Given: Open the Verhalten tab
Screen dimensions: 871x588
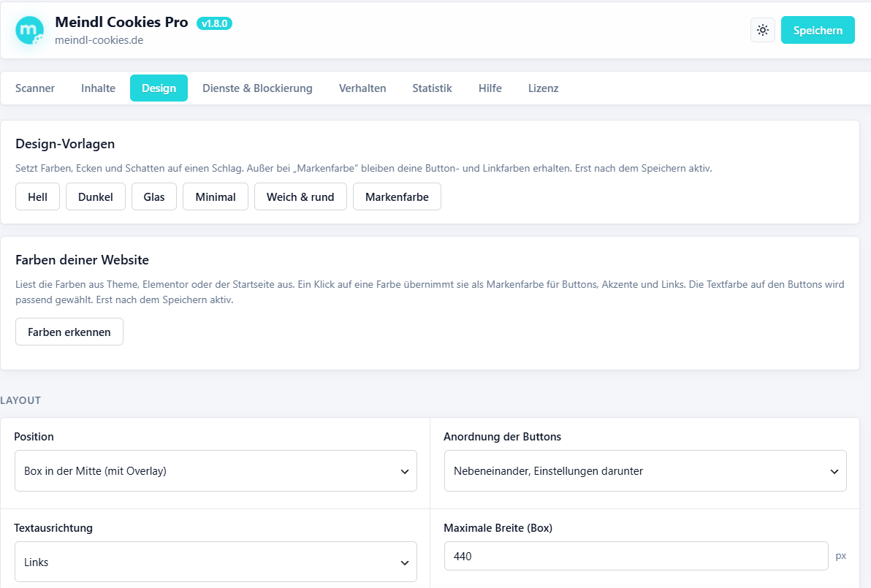Looking at the screenshot, I should (x=362, y=88).
